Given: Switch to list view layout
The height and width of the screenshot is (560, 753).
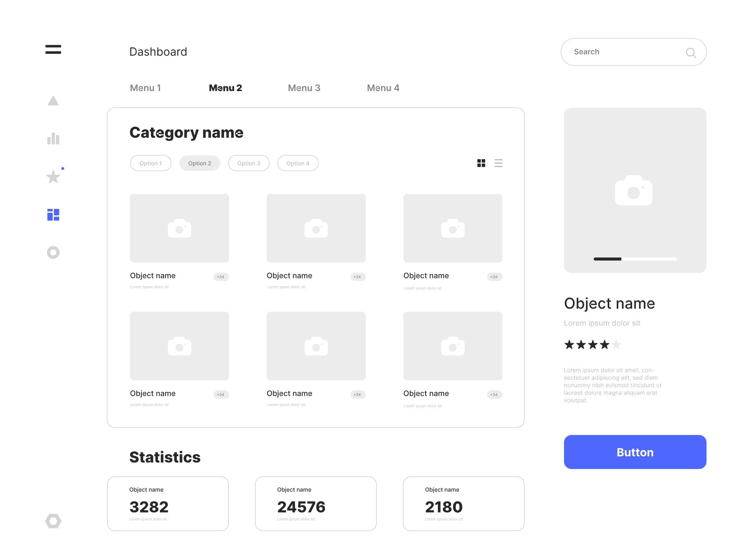Looking at the screenshot, I should (498, 163).
